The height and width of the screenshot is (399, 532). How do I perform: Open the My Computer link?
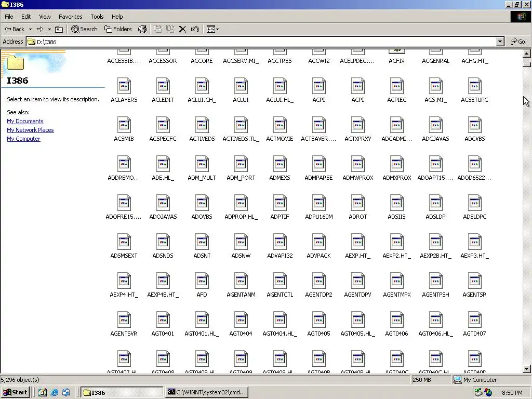pos(23,139)
